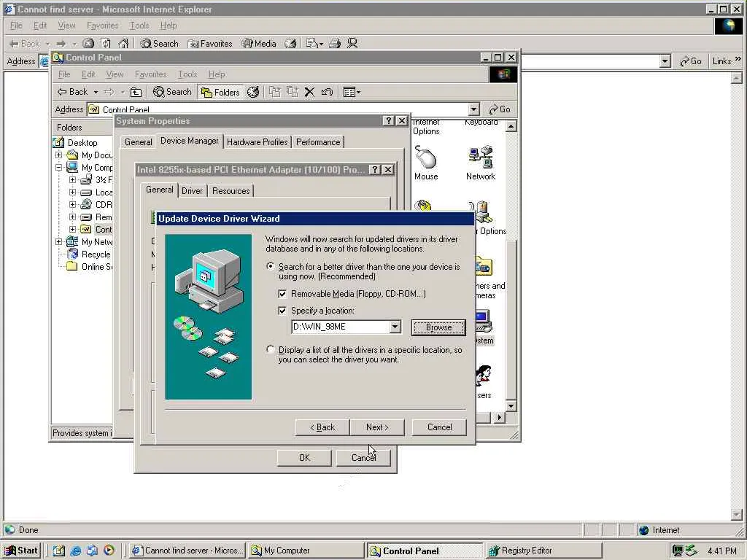Click Favorites in Internet Explorer toolbar

pos(210,43)
